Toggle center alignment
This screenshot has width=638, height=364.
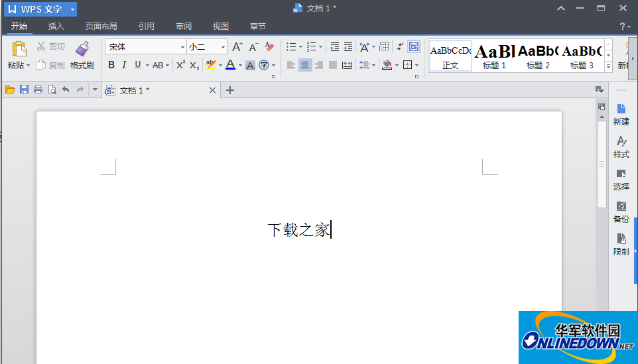coord(305,65)
